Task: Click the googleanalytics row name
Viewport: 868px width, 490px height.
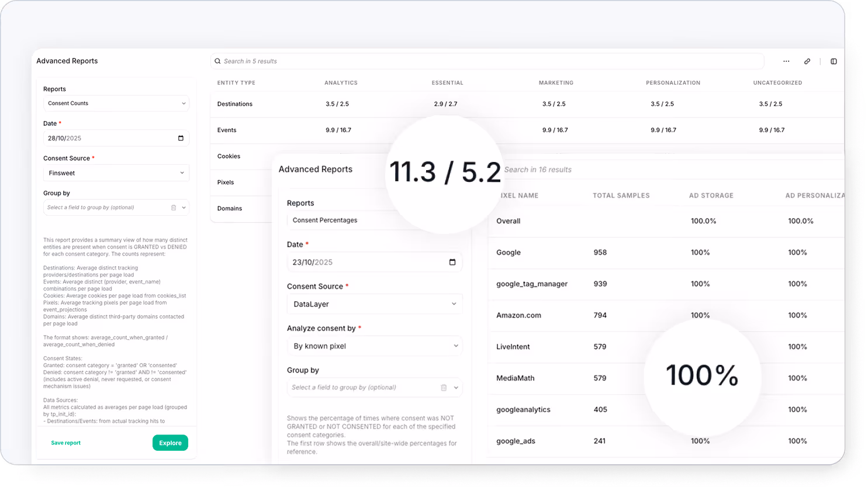Action: pyautogui.click(x=523, y=410)
